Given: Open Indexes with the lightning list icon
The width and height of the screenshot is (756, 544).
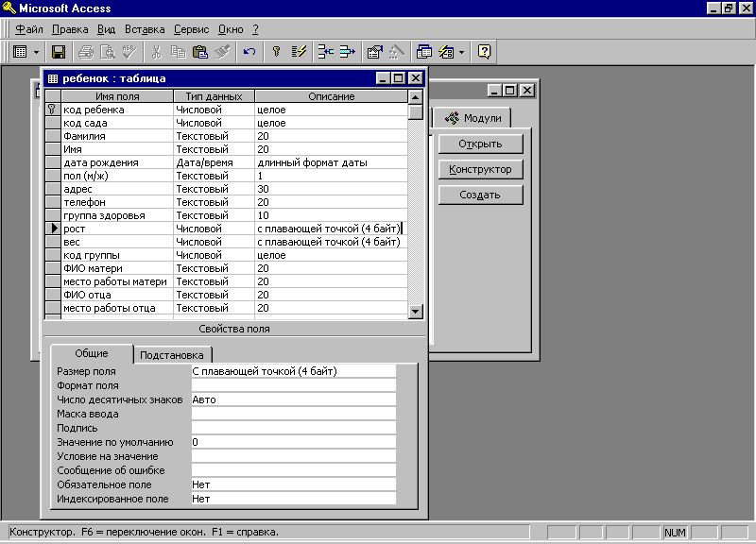Looking at the screenshot, I should pyautogui.click(x=299, y=52).
